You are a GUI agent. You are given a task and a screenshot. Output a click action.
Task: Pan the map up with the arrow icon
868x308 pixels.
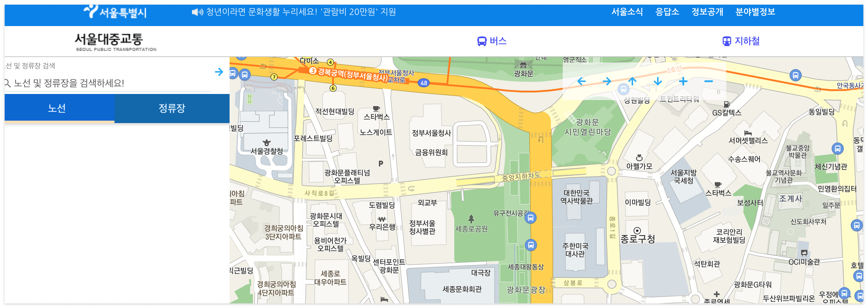[632, 82]
